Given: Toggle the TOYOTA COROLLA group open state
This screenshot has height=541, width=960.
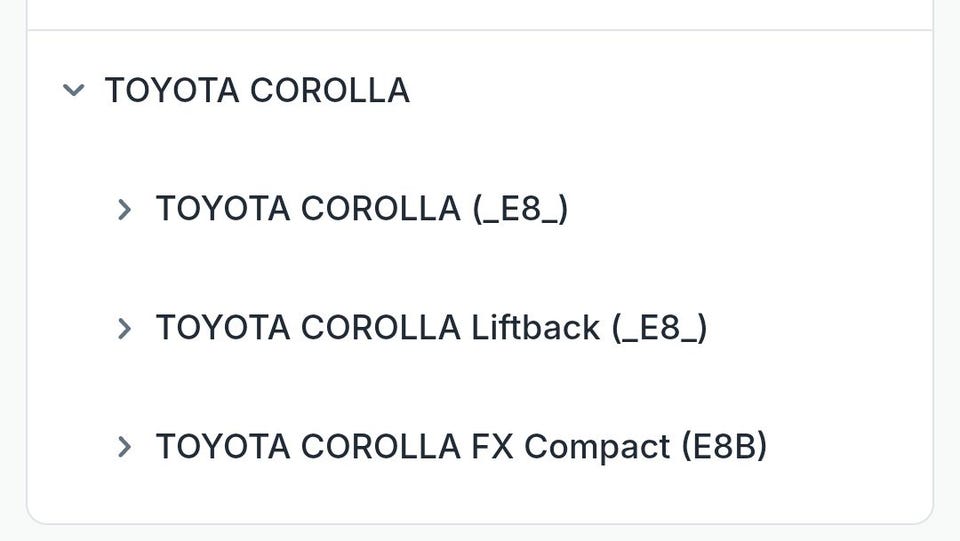Looking at the screenshot, I should tap(71, 90).
